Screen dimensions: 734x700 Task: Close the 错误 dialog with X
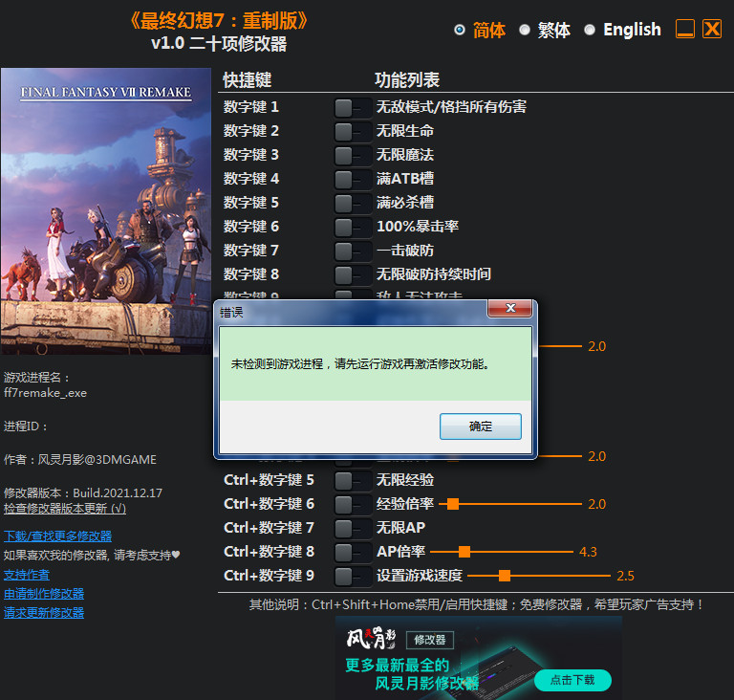(x=509, y=308)
